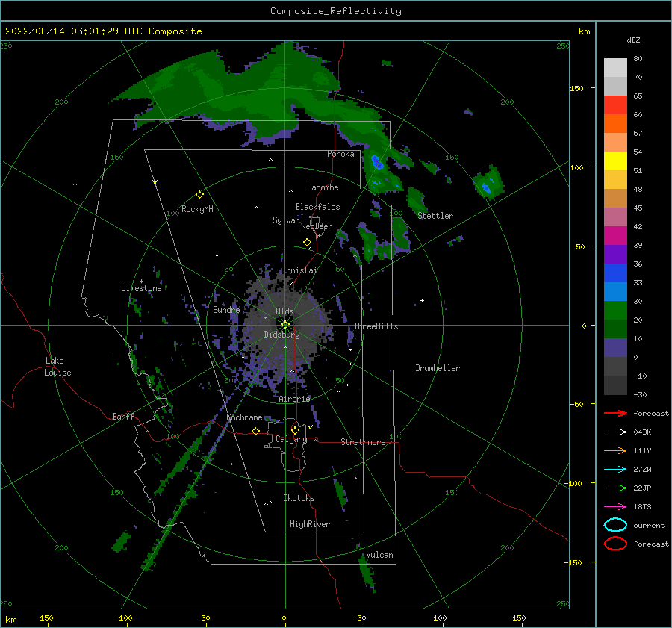Screen dimensions: 672x628
Task: Click the green 22JP arrow icon
Action: (615, 488)
